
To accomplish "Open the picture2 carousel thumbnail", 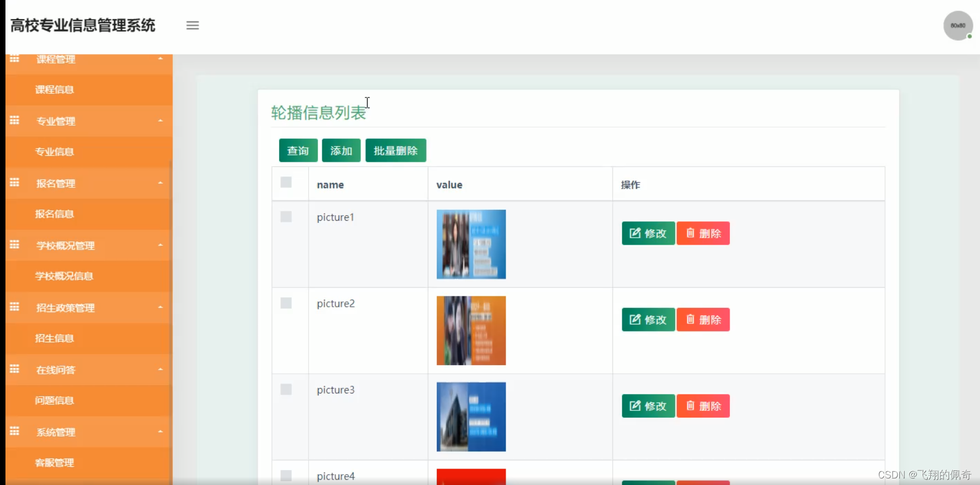I will pyautogui.click(x=471, y=331).
